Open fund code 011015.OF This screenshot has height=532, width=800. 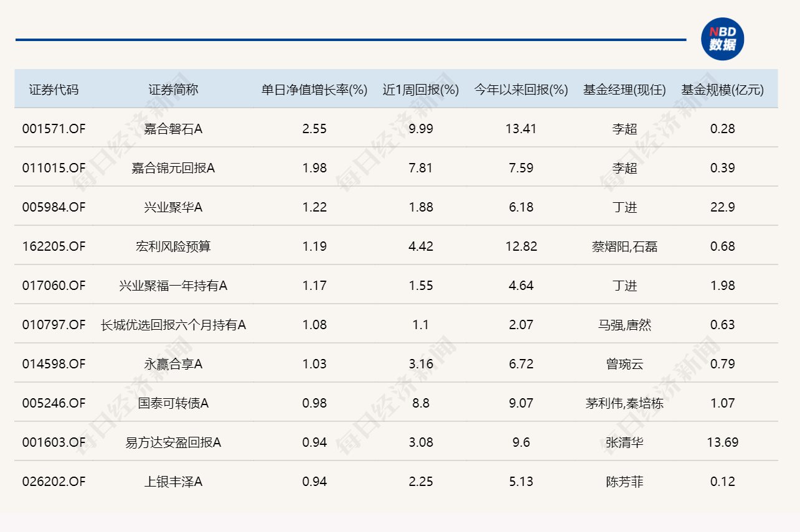53,167
